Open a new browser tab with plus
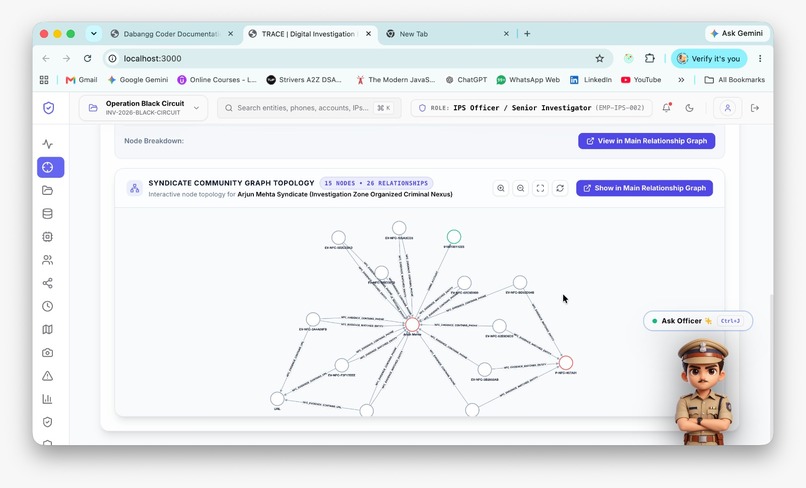The height and width of the screenshot is (488, 806). click(x=527, y=34)
